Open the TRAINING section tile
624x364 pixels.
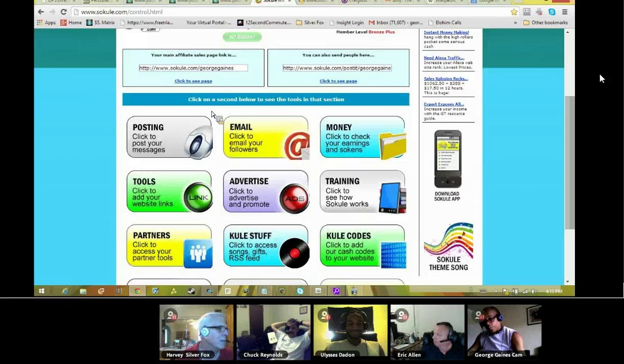(363, 192)
